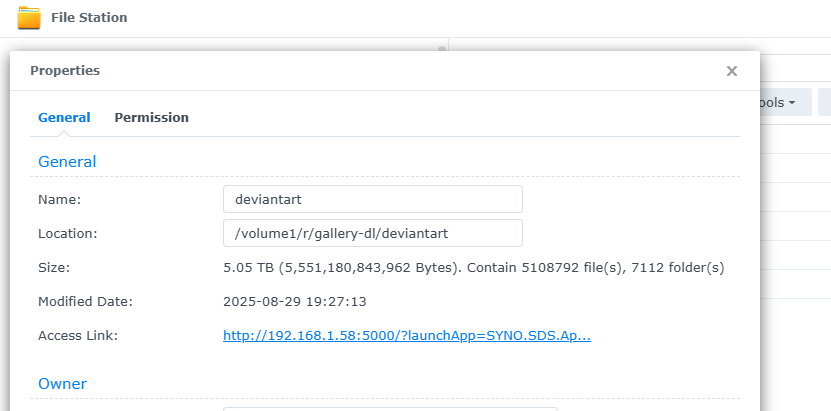Click the Location path field
Viewport: 831px width, 411px height.
(373, 233)
